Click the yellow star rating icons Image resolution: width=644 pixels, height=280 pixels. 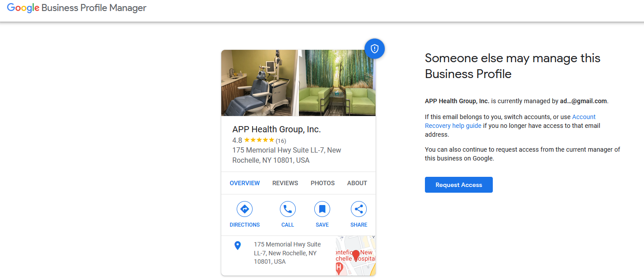click(259, 140)
